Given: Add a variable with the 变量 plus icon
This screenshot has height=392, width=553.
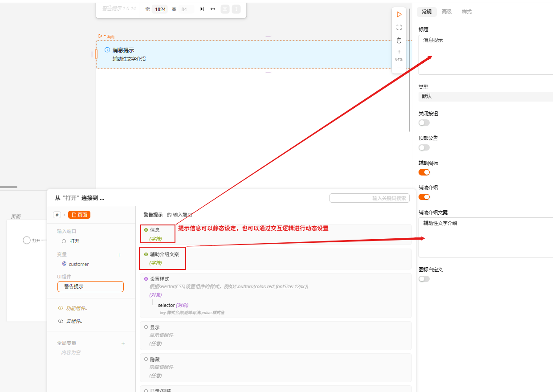Looking at the screenshot, I should (x=119, y=255).
